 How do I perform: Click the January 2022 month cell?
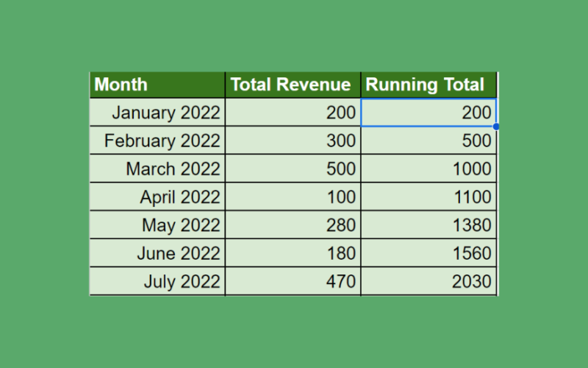(157, 113)
